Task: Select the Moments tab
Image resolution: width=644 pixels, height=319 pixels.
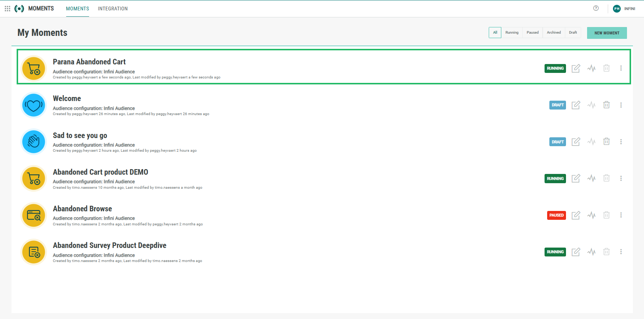Action: [77, 9]
